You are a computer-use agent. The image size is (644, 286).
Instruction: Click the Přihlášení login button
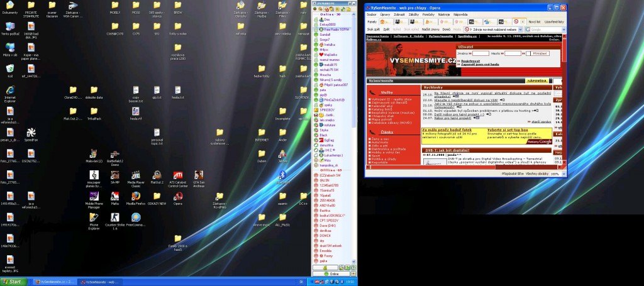pos(540,53)
